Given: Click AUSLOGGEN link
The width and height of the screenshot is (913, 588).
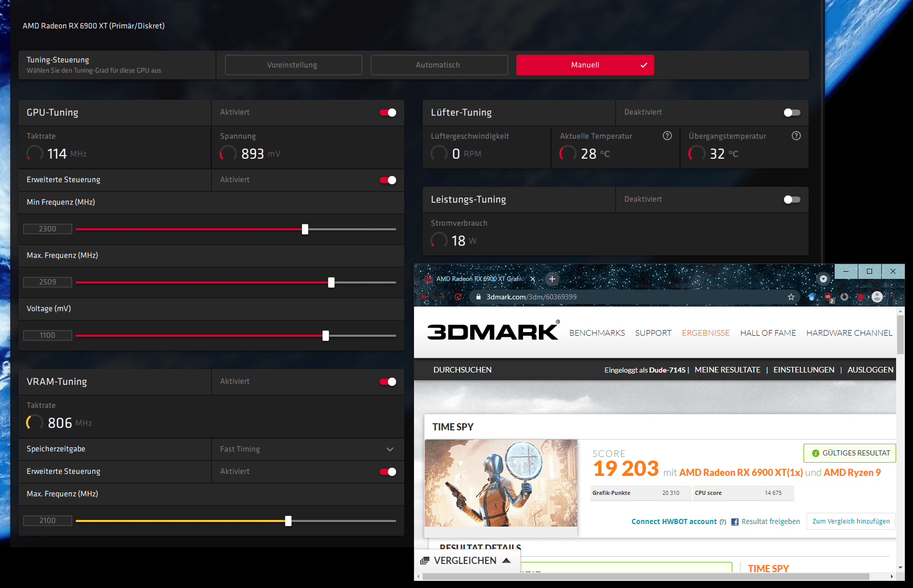Looking at the screenshot, I should pyautogui.click(x=871, y=370).
